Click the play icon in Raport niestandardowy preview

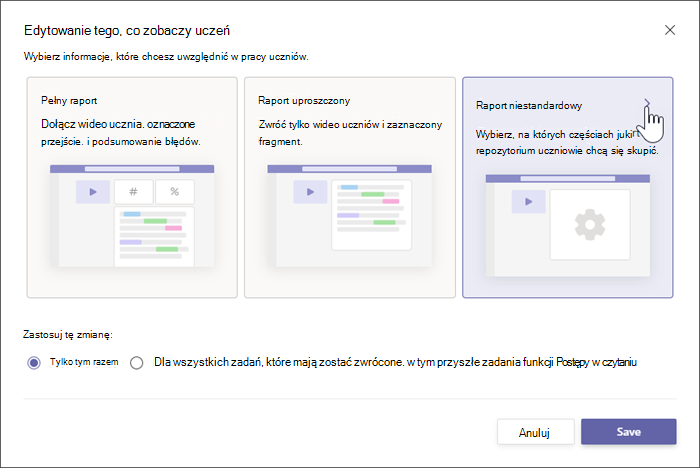click(x=529, y=201)
